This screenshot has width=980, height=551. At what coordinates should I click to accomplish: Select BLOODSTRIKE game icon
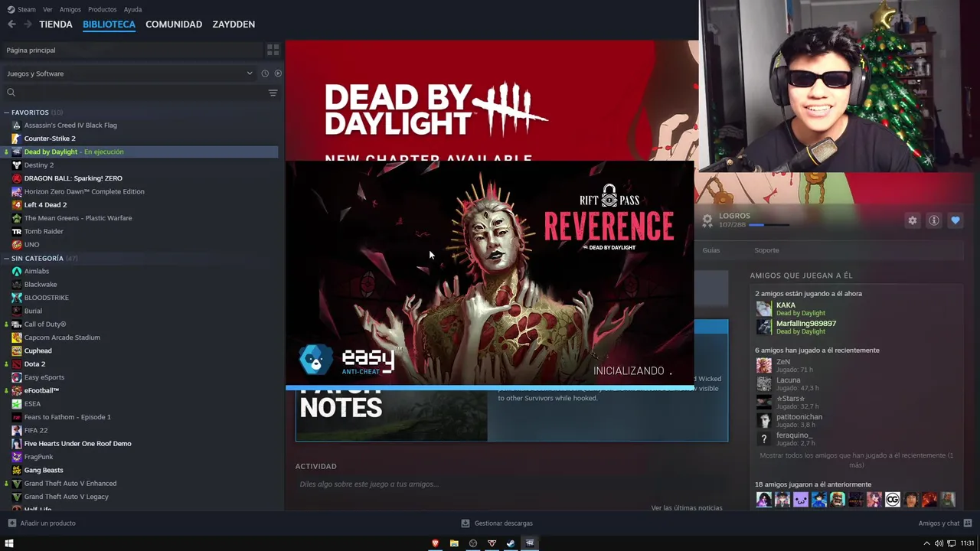[x=17, y=298]
